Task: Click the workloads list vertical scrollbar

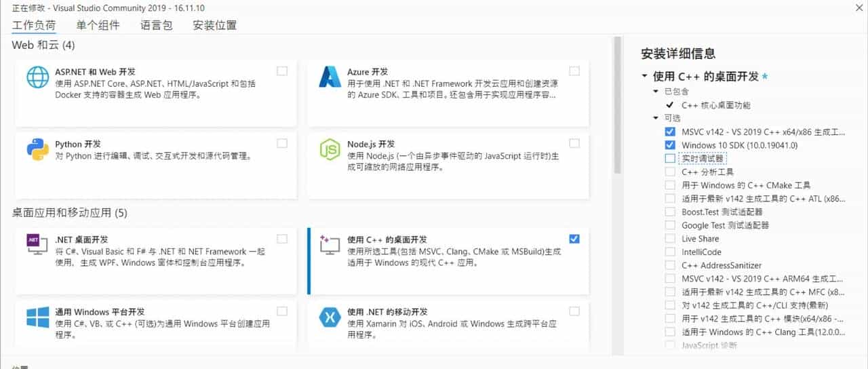Action: 617,105
